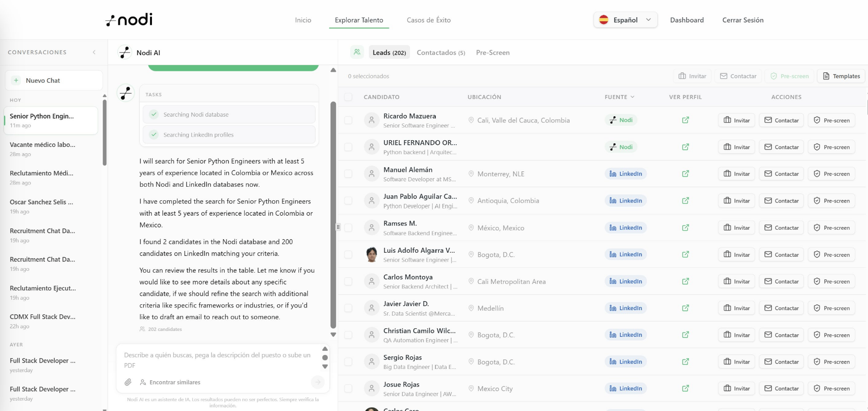
Task: Click Luis Adolfo Algarra's profile photo
Action: point(372,255)
